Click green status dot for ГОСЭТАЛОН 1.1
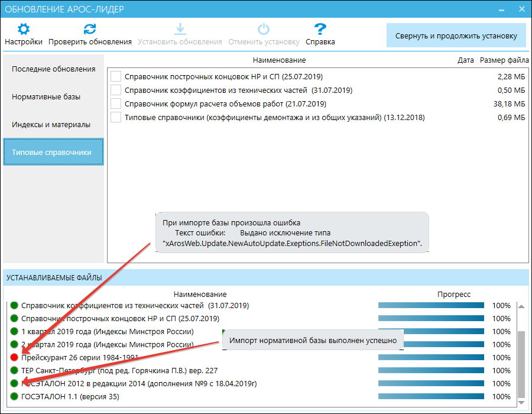The height and width of the screenshot is (414, 532). [x=14, y=396]
